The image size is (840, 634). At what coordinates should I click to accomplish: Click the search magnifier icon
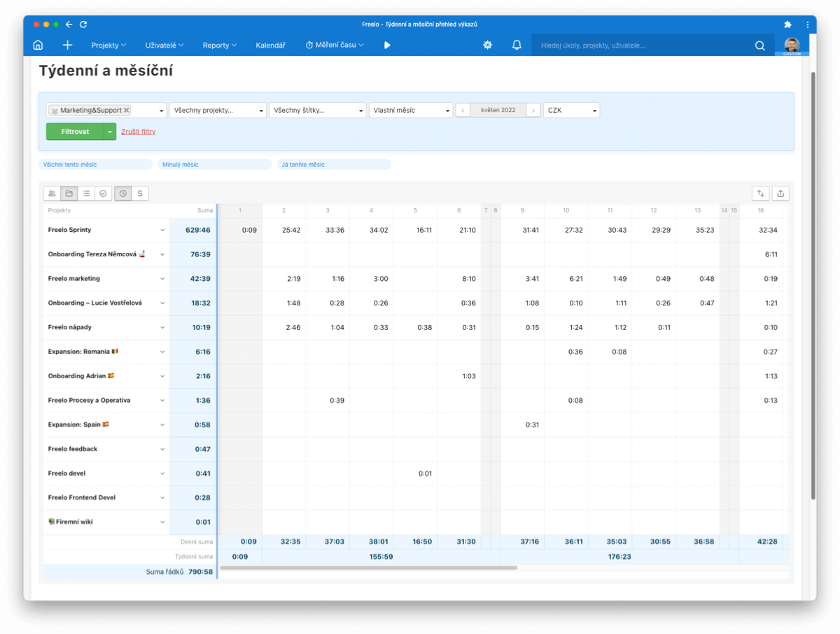pos(760,46)
